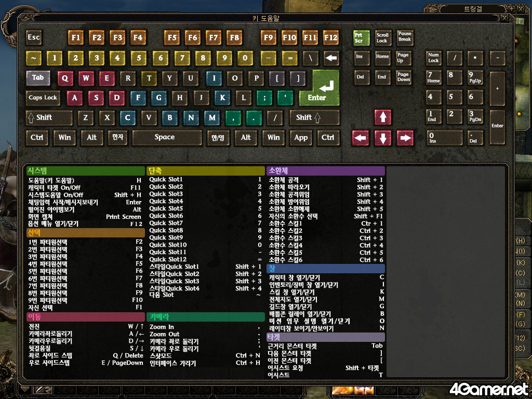Click the 이동 section header
Viewport: 532px width, 399px height.
click(86, 317)
